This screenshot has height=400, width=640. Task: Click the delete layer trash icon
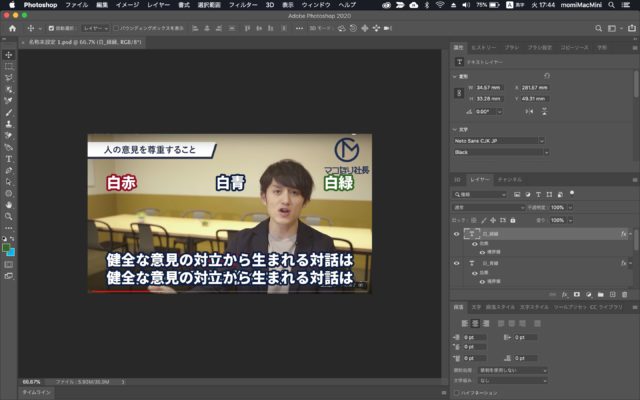tap(624, 294)
